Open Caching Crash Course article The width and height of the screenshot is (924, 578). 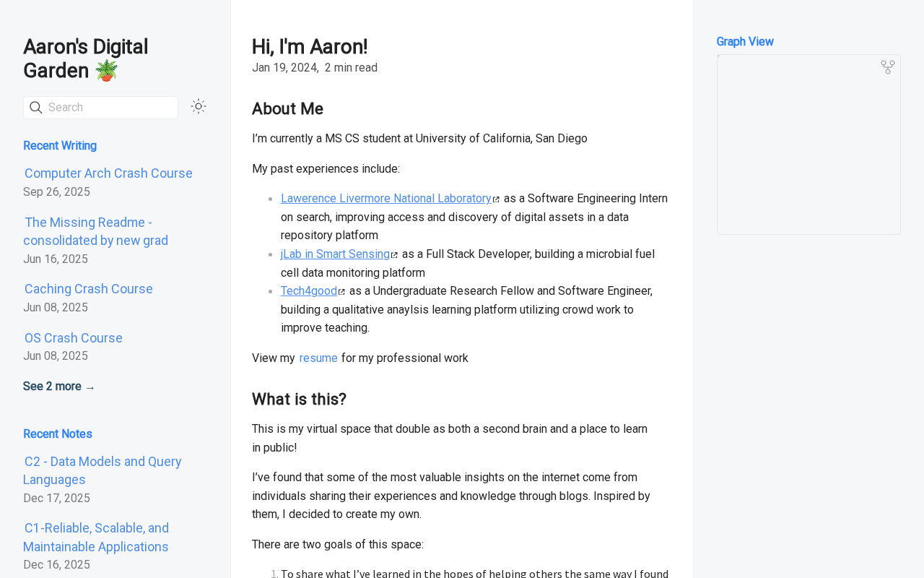[x=89, y=289]
